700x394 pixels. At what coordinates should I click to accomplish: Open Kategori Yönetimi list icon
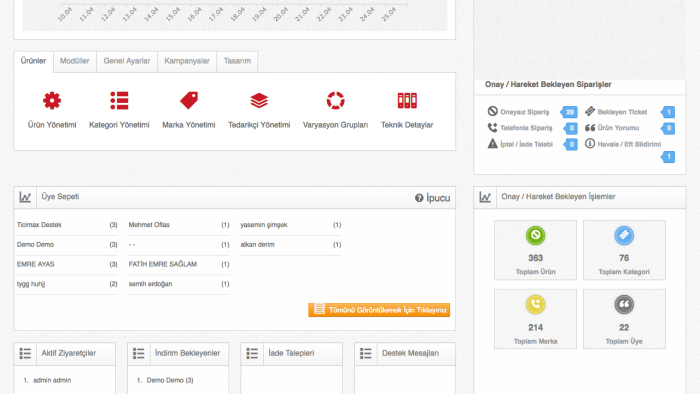(119, 101)
